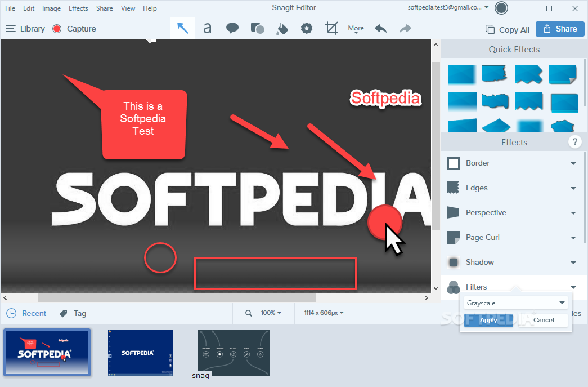The height and width of the screenshot is (387, 588).
Task: Select the Text tool
Action: point(208,29)
